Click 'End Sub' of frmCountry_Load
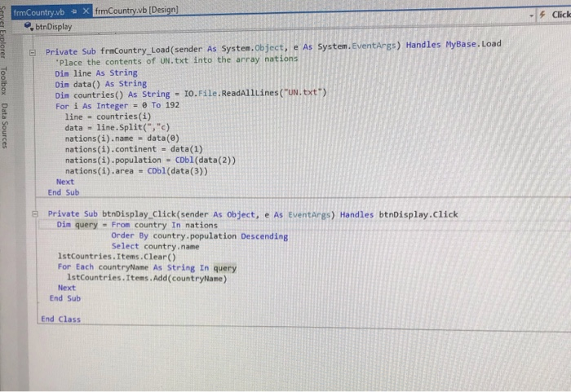 coord(64,192)
